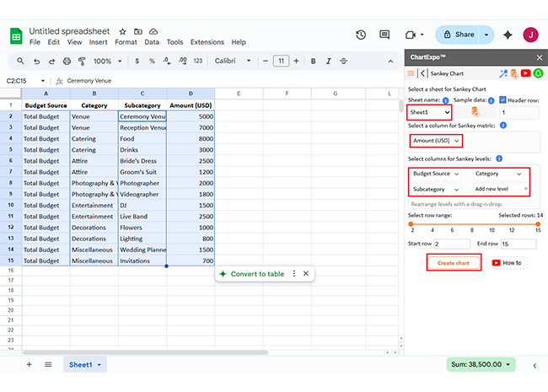Image resolution: width=548 pixels, height=392 pixels.
Task: Click the Create chart button
Action: pos(453,263)
